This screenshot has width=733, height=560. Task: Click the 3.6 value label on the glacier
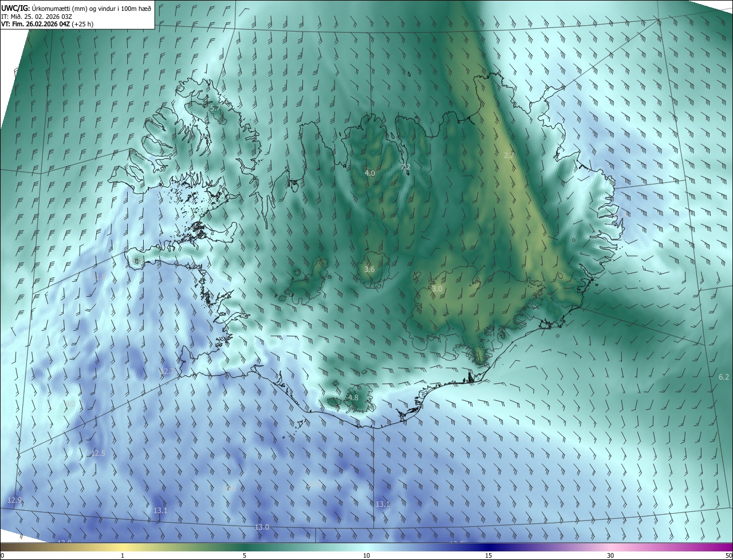tap(369, 269)
